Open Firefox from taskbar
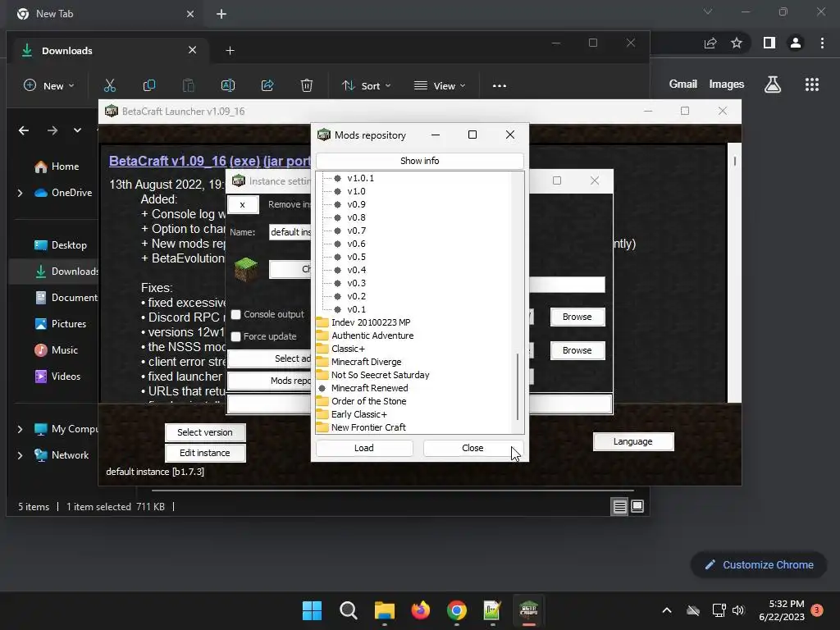Viewport: 840px width, 630px height. point(421,610)
